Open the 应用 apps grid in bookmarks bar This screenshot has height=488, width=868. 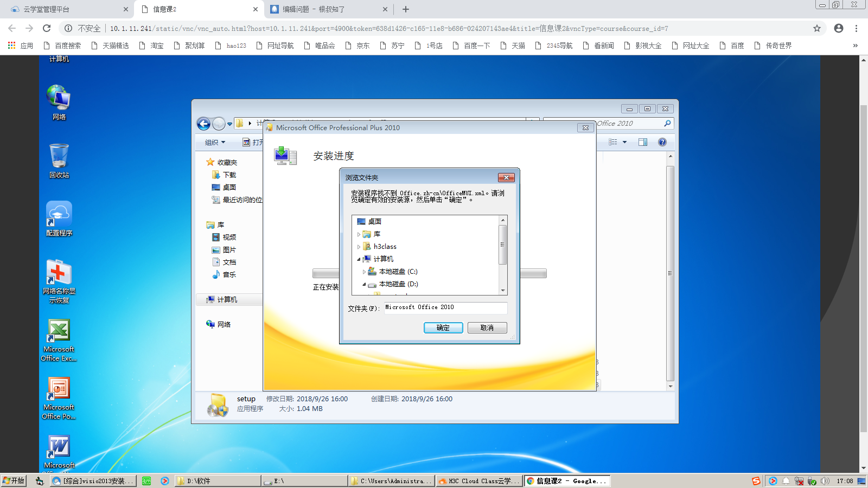point(20,46)
